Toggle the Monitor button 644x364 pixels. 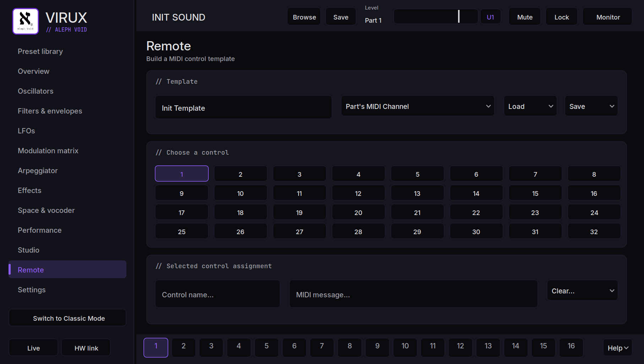tap(608, 17)
